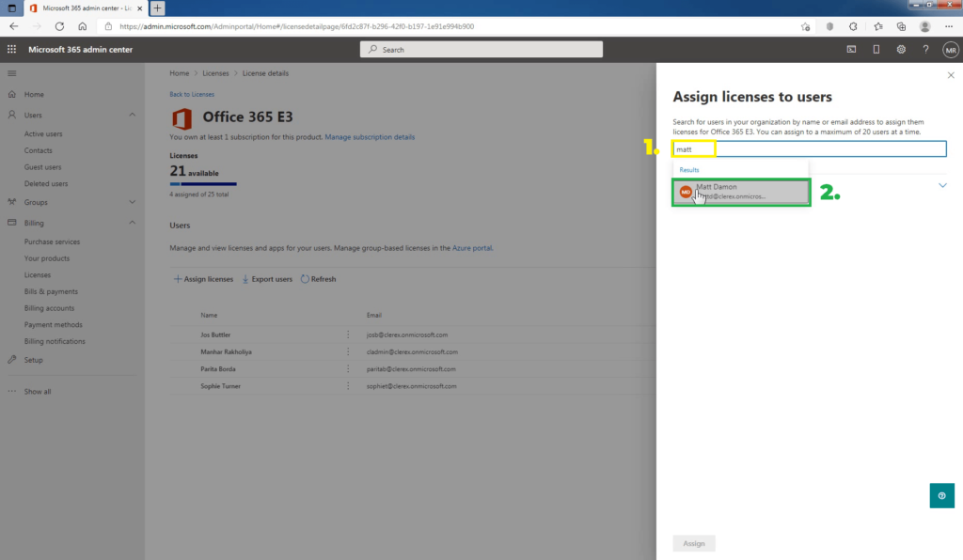Select the Jos Buttler user name

point(215,334)
